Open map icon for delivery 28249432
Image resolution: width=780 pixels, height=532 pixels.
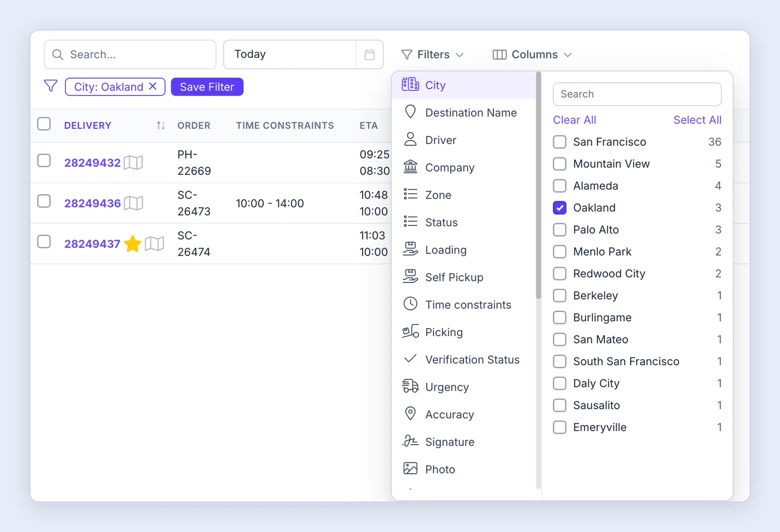point(133,162)
